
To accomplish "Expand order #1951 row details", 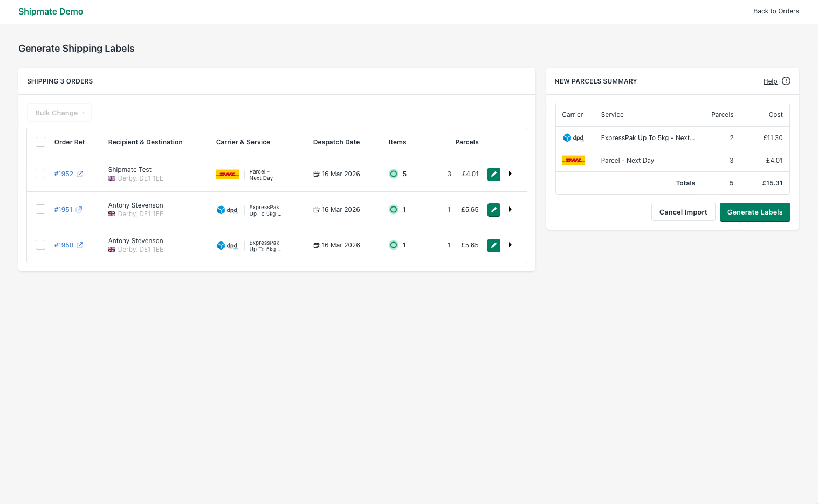I will pos(510,209).
